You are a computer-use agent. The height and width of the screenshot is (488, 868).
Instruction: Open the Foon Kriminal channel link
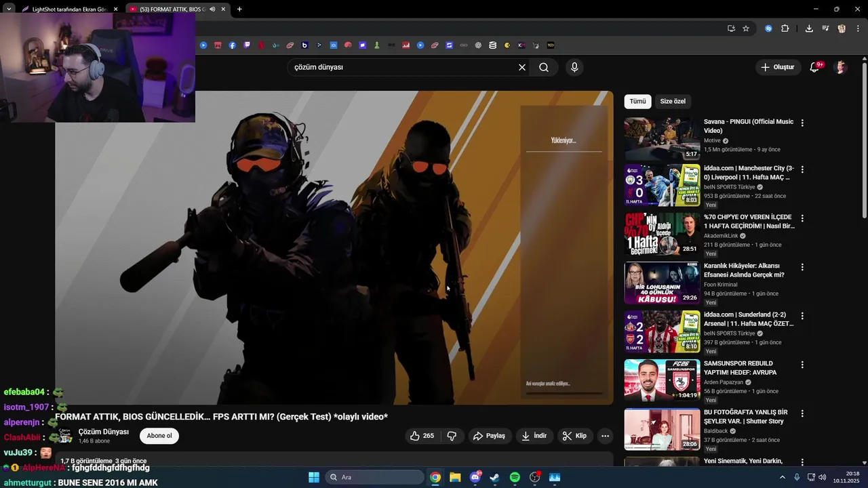point(720,285)
